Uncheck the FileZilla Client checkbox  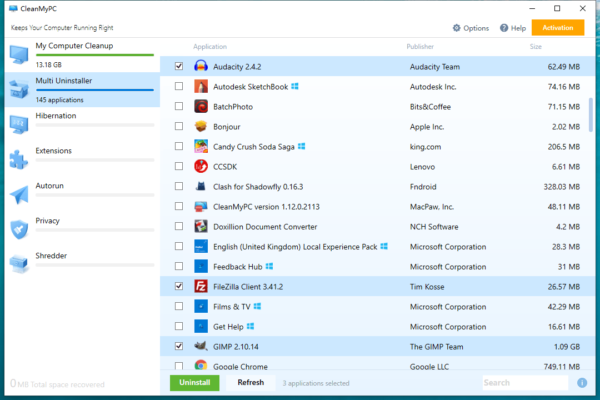pos(179,286)
